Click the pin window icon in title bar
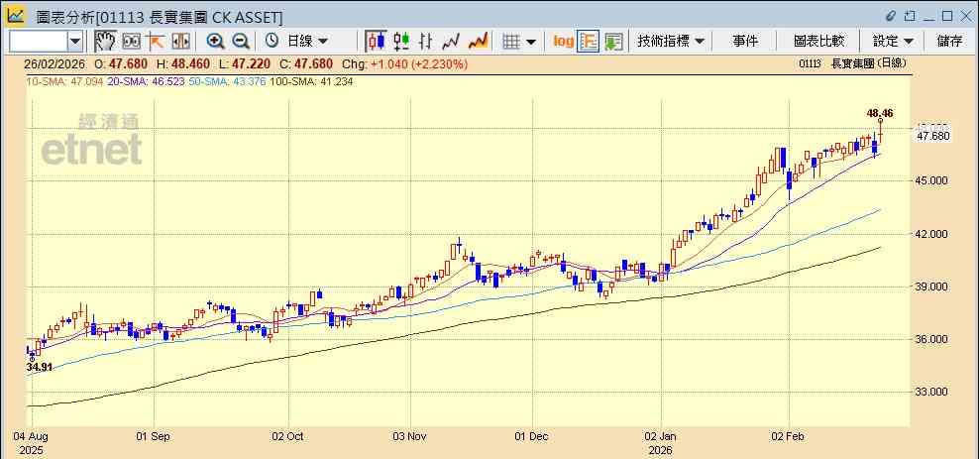 911,16
